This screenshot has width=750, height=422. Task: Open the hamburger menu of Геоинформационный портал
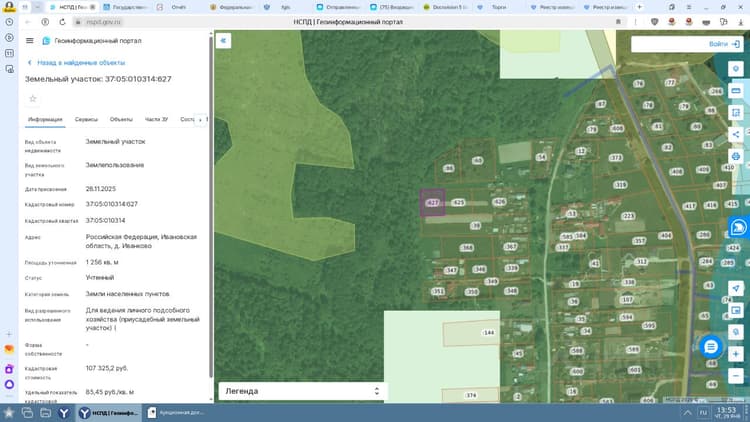(x=30, y=41)
